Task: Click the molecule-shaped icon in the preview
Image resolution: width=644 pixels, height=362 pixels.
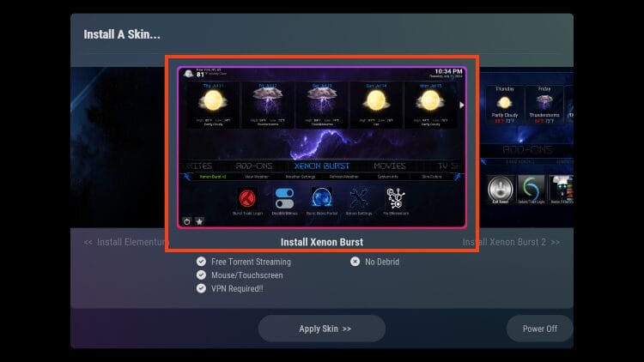Action: click(396, 199)
